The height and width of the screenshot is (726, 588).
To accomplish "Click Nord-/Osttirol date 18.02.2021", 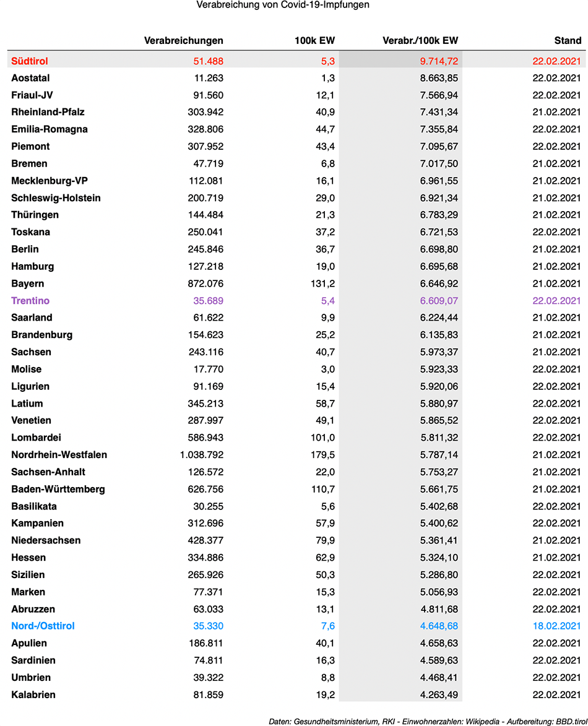I will click(x=556, y=626).
